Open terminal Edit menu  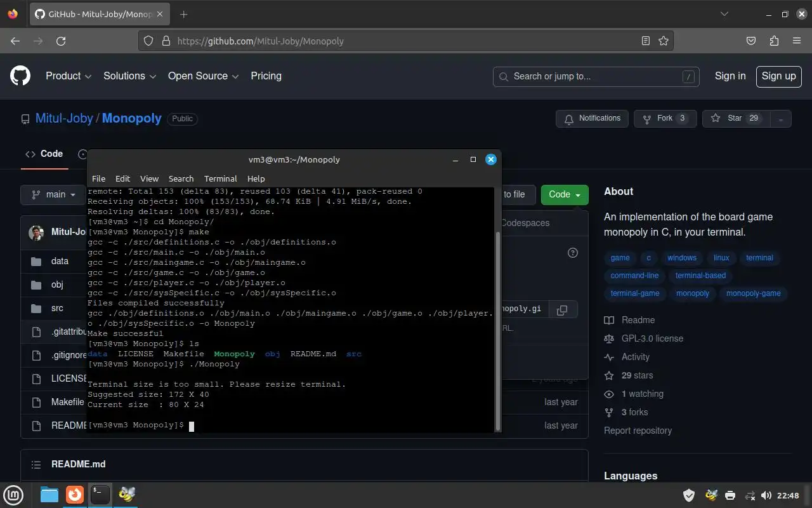coord(122,178)
